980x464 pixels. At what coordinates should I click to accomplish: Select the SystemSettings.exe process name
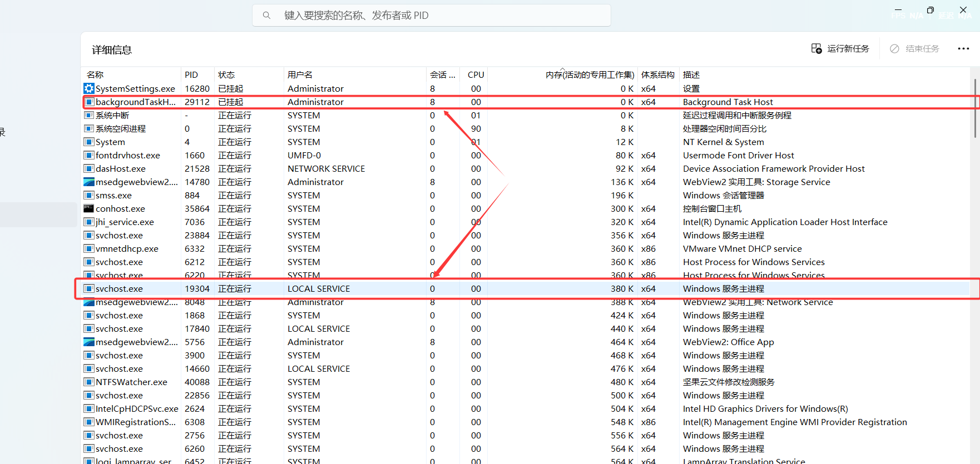135,88
